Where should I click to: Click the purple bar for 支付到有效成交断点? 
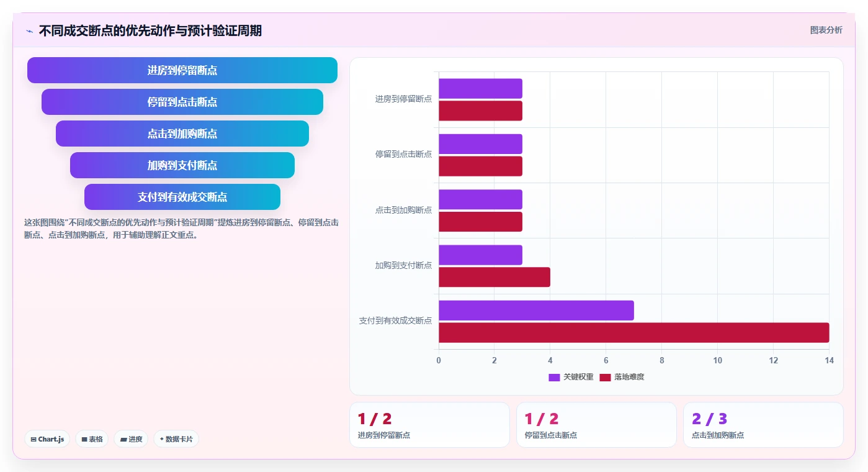[536, 311]
